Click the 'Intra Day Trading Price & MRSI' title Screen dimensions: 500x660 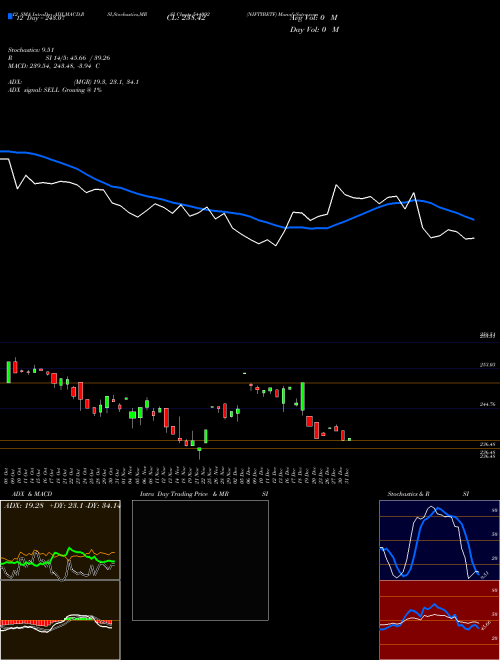coord(204,494)
